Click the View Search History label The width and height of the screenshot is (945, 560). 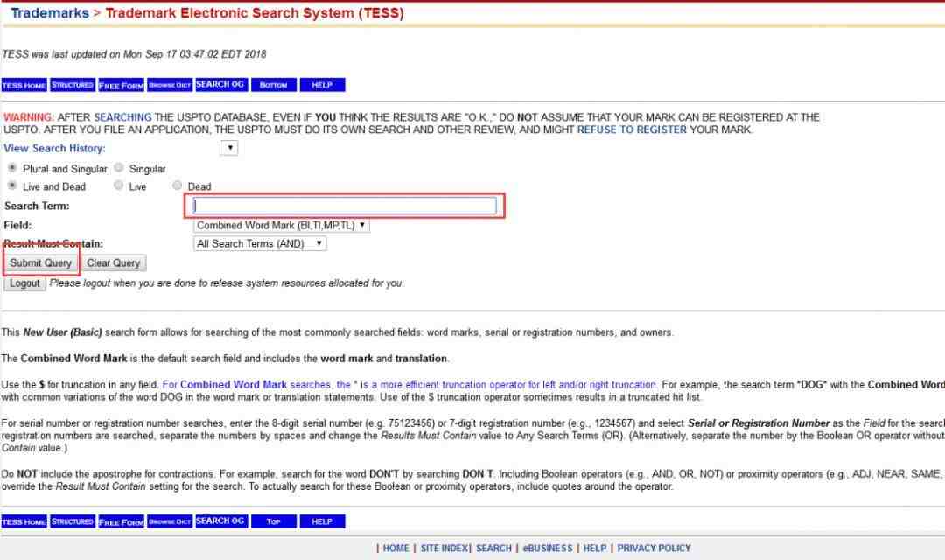pos(55,148)
